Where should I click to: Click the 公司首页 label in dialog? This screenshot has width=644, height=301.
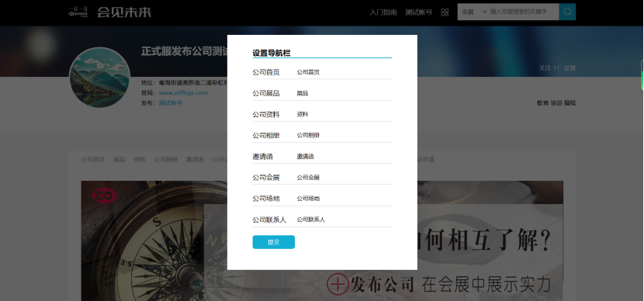pyautogui.click(x=266, y=72)
